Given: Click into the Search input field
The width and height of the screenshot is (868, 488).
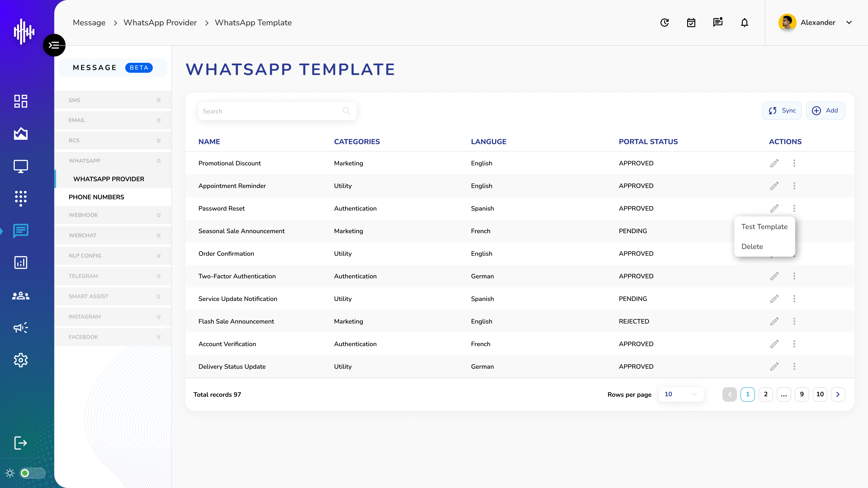Looking at the screenshot, I should click(277, 111).
